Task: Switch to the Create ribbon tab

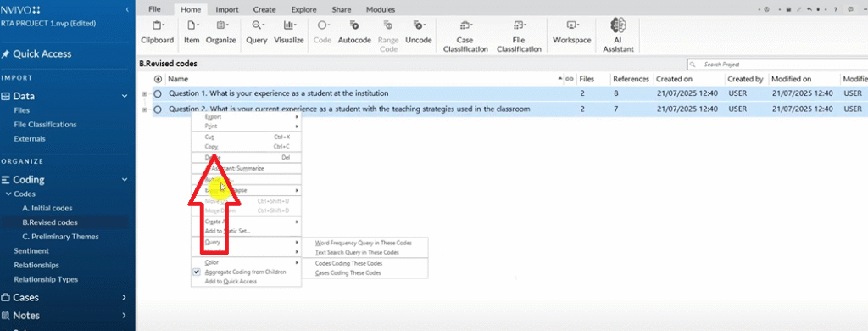Action: click(264, 9)
